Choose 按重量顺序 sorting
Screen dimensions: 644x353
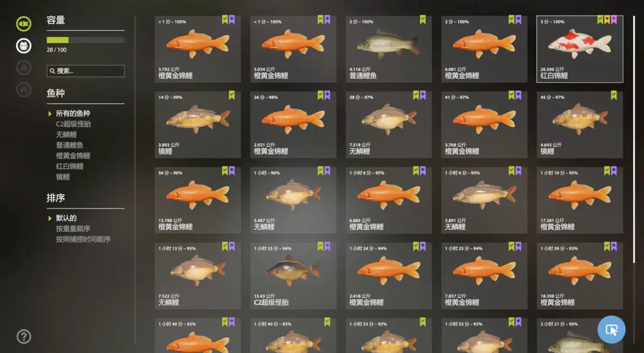click(x=73, y=229)
